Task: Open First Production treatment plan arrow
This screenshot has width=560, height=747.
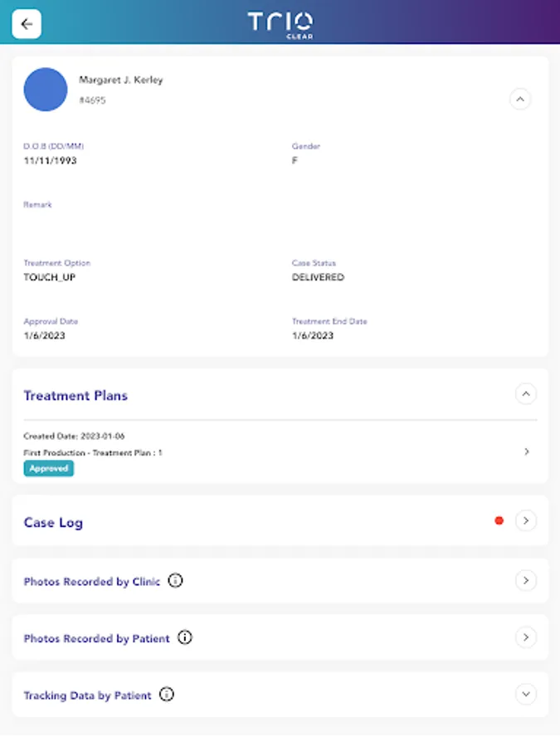Action: pos(527,452)
